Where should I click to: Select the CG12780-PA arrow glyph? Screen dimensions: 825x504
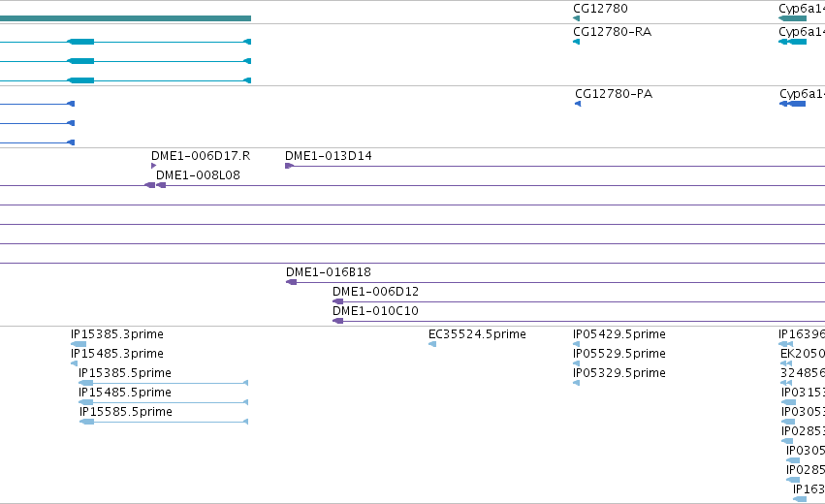[x=578, y=104]
